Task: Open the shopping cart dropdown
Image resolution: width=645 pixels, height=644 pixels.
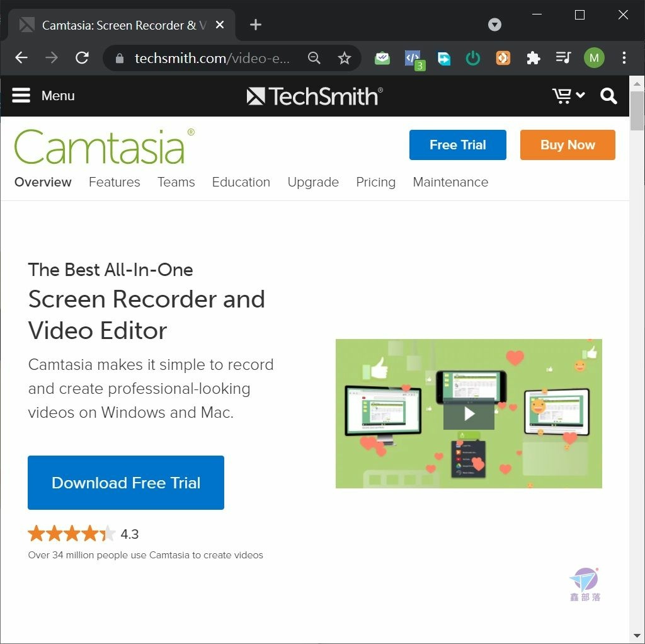Action: tap(569, 96)
